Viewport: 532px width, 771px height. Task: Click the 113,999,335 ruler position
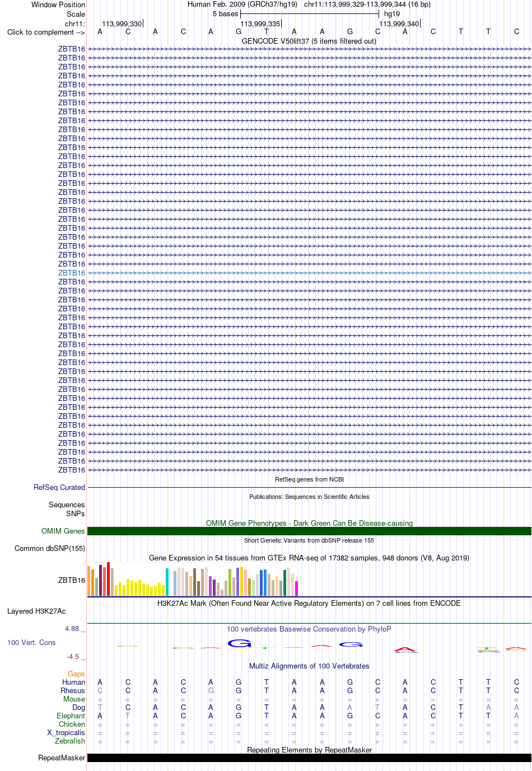[x=260, y=24]
